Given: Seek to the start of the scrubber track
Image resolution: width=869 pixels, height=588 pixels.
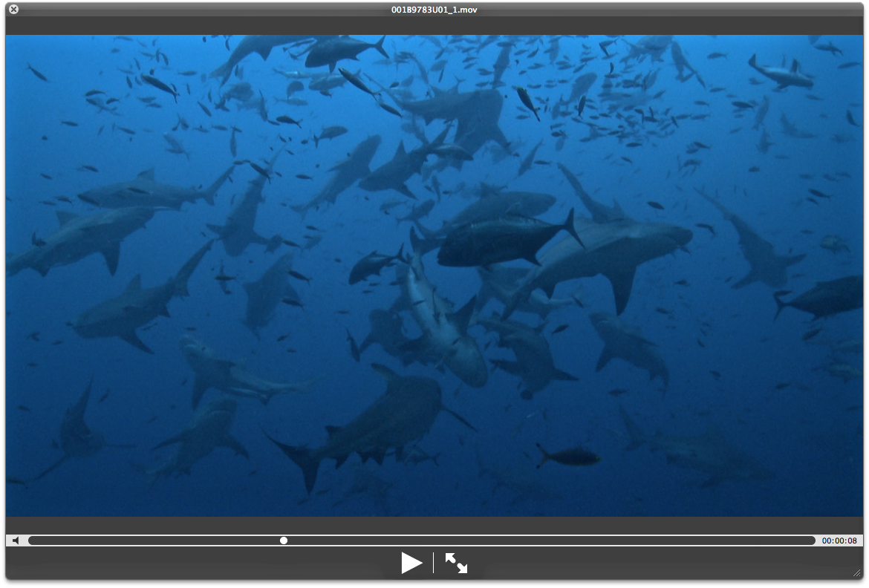Looking at the screenshot, I should tap(31, 540).
